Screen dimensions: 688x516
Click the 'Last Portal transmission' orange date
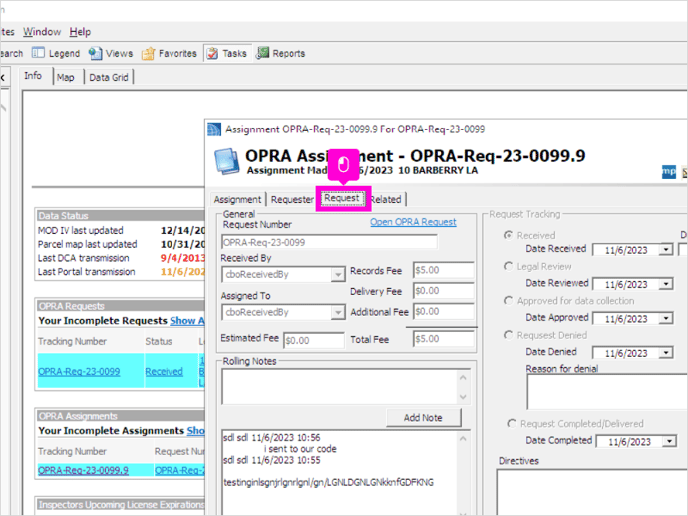(x=183, y=272)
